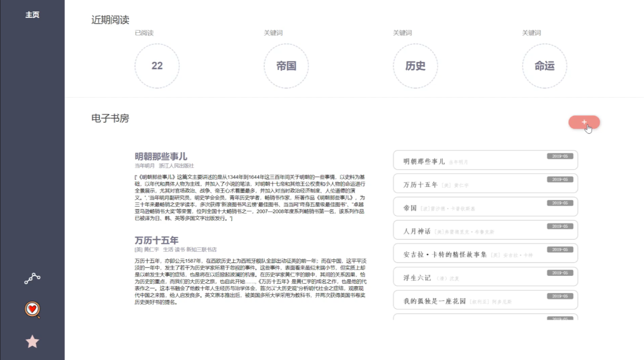This screenshot has width=644, height=360.
Task: Open 我的孤独是一座花园 list entry
Action: [x=485, y=301]
